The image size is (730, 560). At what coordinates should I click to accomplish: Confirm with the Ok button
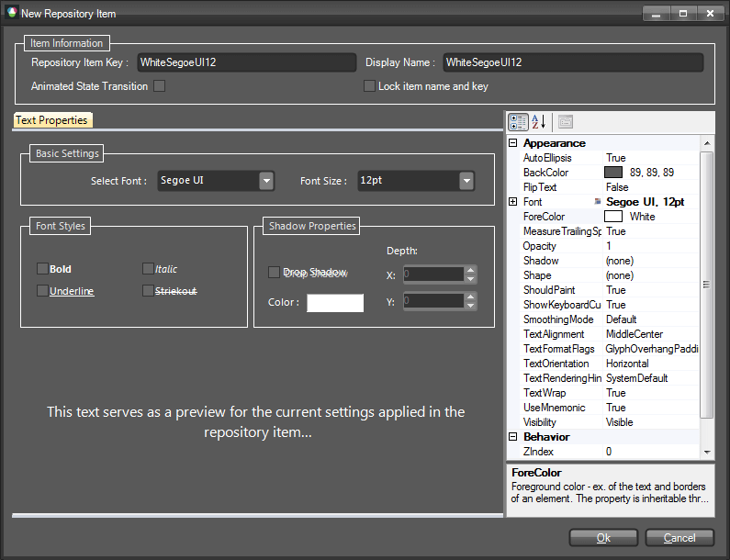click(x=604, y=538)
